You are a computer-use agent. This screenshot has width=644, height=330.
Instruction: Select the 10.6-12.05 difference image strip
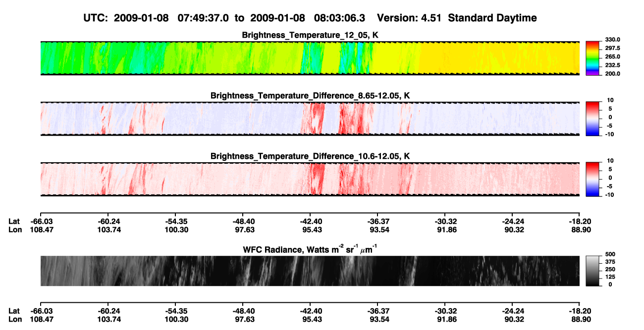coord(310,180)
